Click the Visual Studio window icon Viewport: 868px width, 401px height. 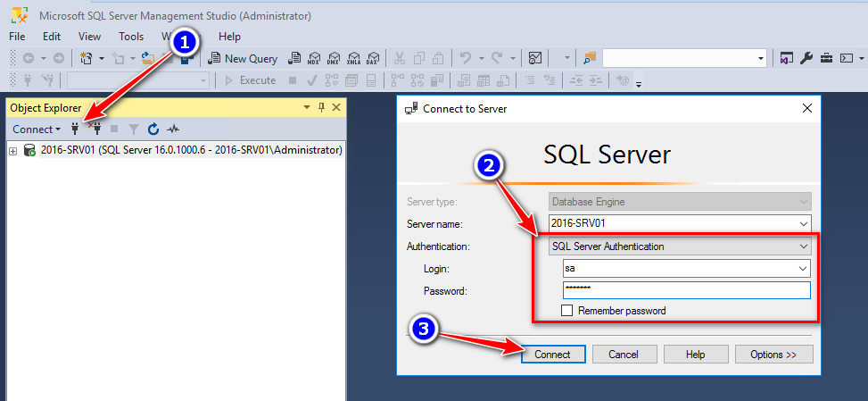[x=785, y=57]
